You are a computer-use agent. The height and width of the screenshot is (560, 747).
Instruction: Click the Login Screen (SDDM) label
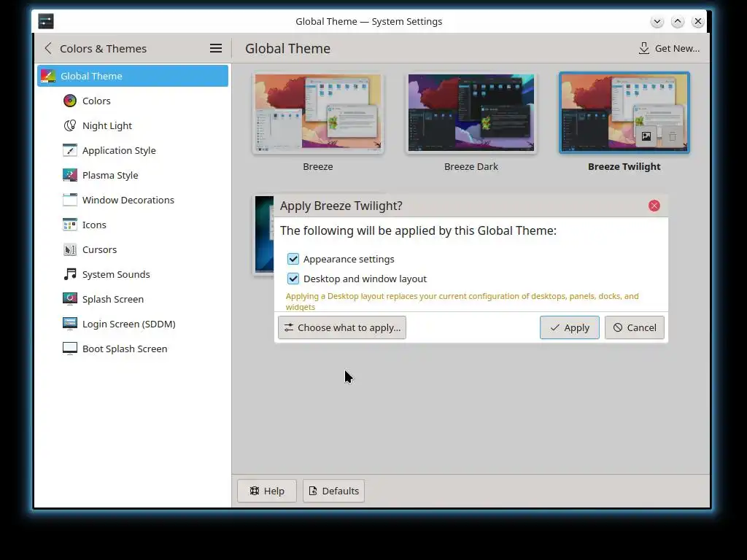coord(129,324)
